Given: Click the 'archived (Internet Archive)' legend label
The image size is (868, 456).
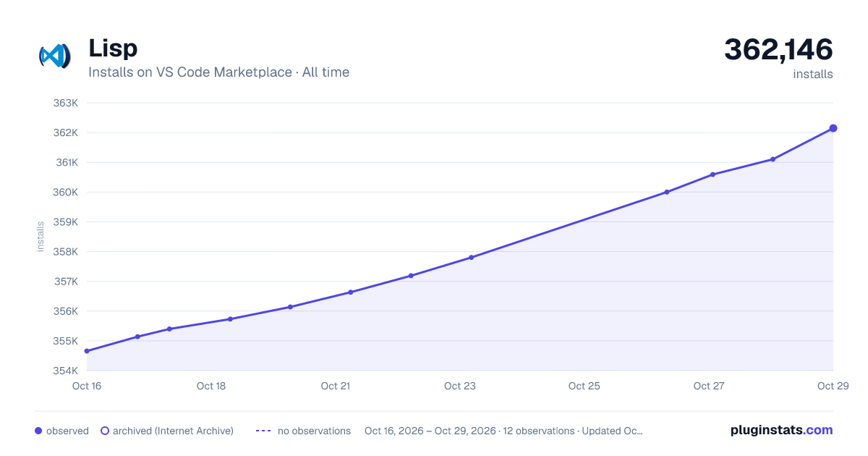Looking at the screenshot, I should click(173, 431).
